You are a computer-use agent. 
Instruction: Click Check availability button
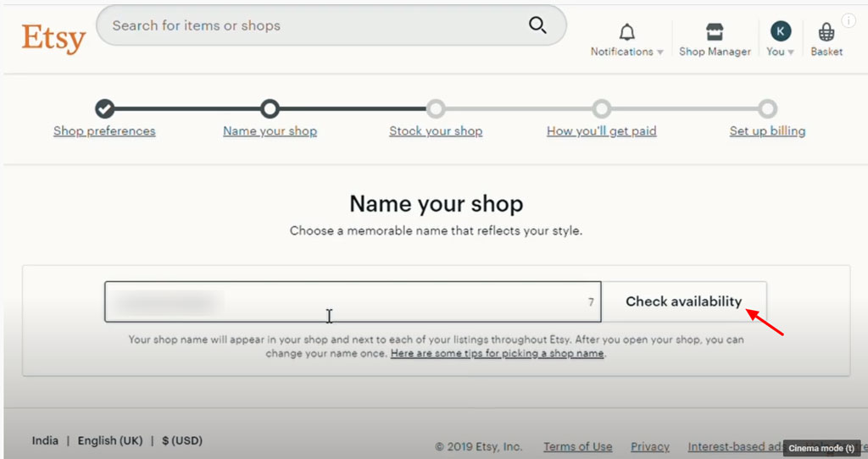[x=684, y=301]
